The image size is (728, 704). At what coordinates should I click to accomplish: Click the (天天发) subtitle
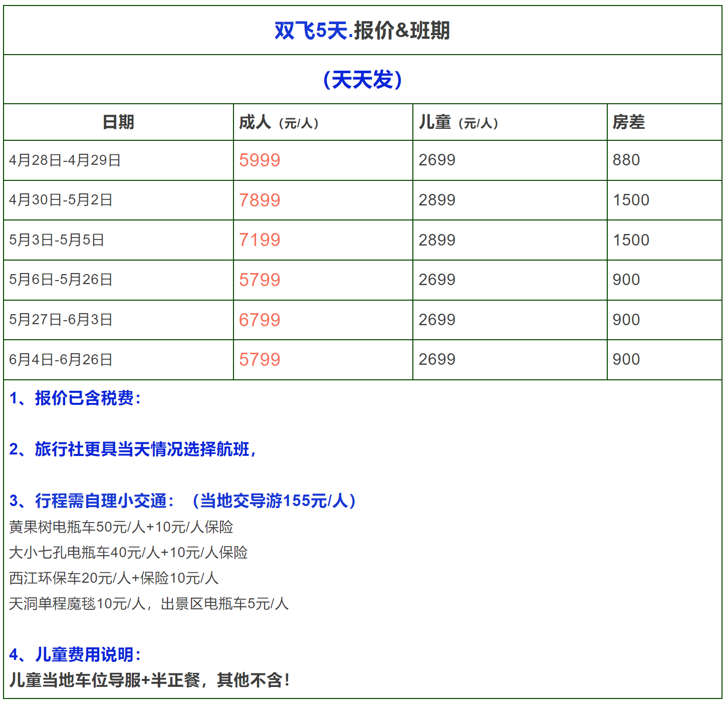(x=362, y=80)
